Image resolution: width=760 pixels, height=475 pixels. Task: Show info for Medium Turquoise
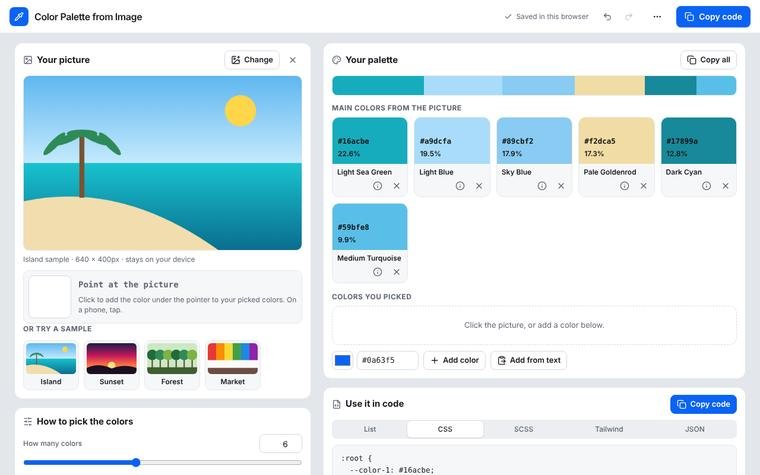378,272
